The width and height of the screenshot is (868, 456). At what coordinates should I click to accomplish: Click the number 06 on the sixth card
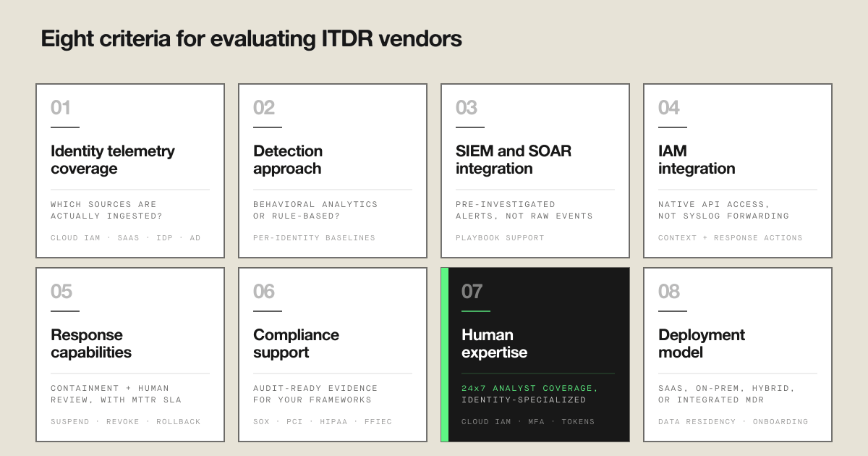click(x=264, y=292)
